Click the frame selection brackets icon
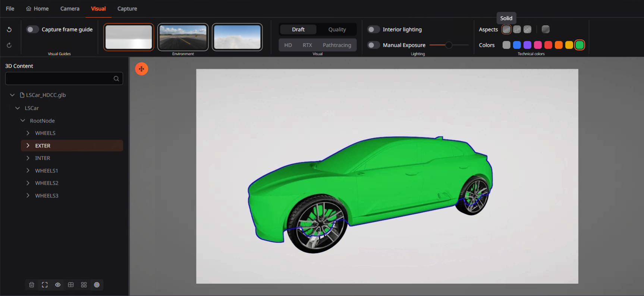Image resolution: width=644 pixels, height=296 pixels. click(x=45, y=285)
